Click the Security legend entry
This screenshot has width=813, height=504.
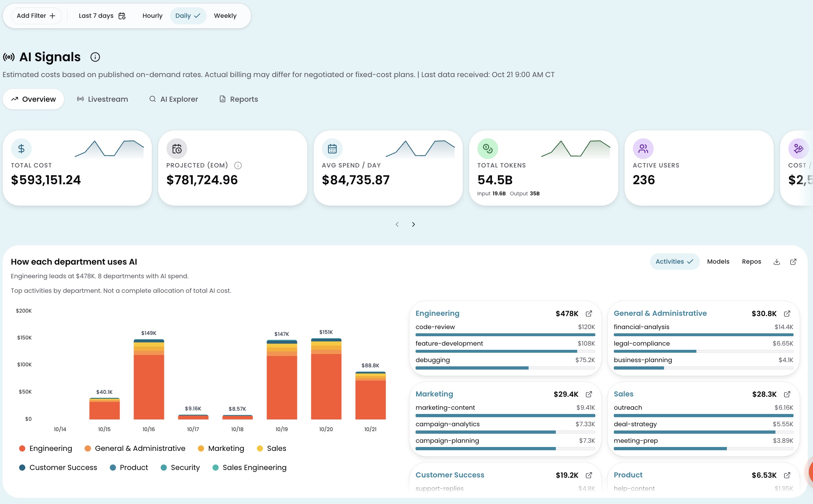tap(180, 467)
